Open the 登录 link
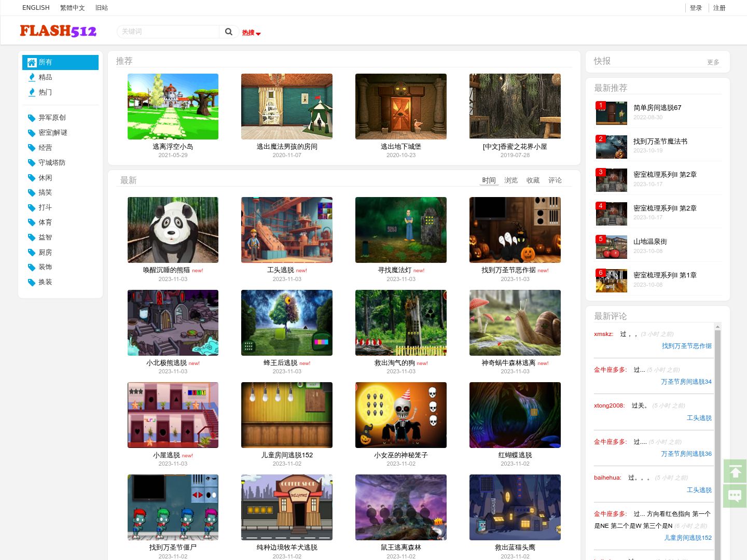This screenshot has width=747, height=560. (696, 8)
